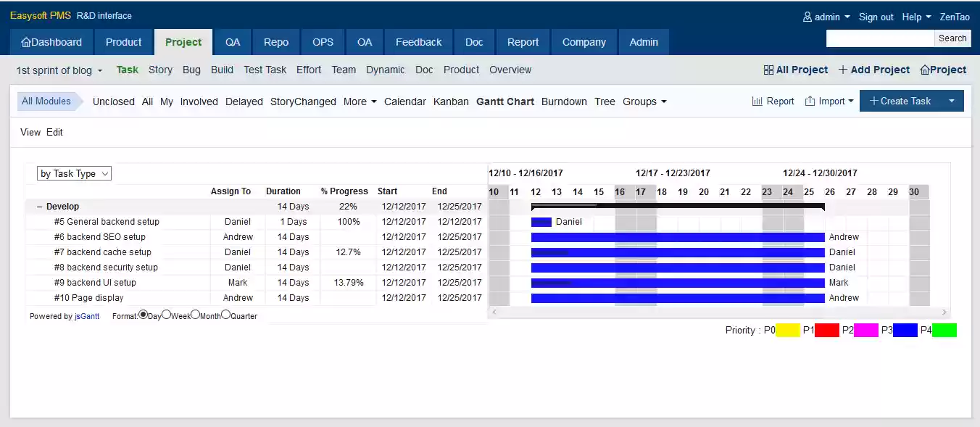
Task: Open the jsGantt link
Action: tap(86, 315)
